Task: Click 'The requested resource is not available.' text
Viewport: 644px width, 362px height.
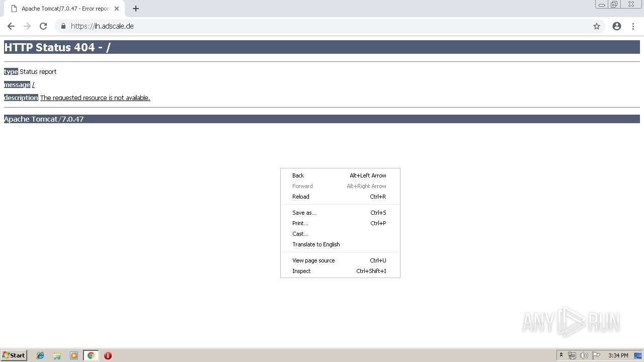Action: coord(95,98)
